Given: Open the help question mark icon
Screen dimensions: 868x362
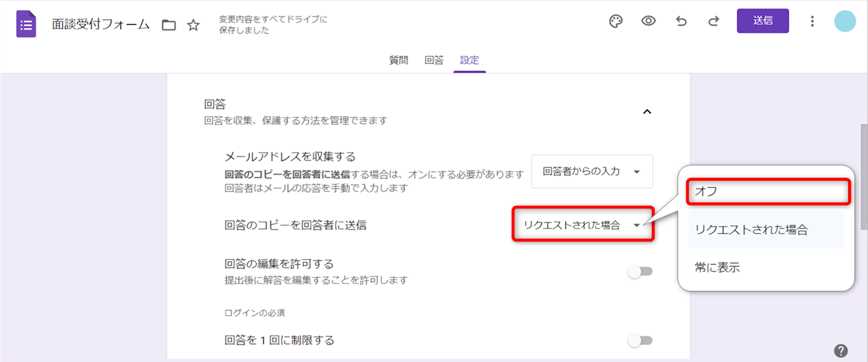Looking at the screenshot, I should (x=840, y=351).
